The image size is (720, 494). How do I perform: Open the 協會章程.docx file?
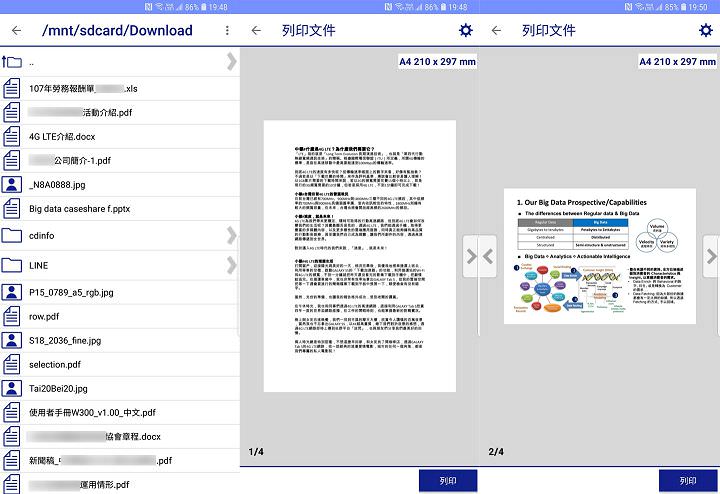coord(120,437)
